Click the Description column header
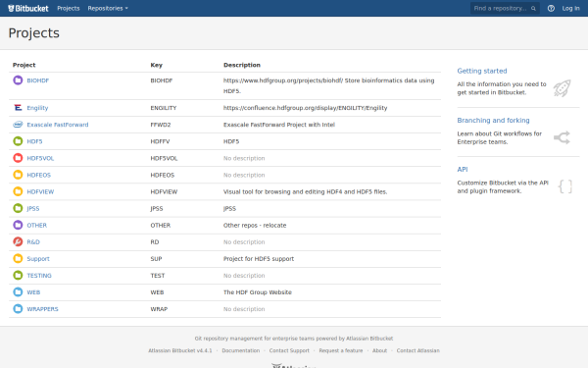 [x=242, y=65]
